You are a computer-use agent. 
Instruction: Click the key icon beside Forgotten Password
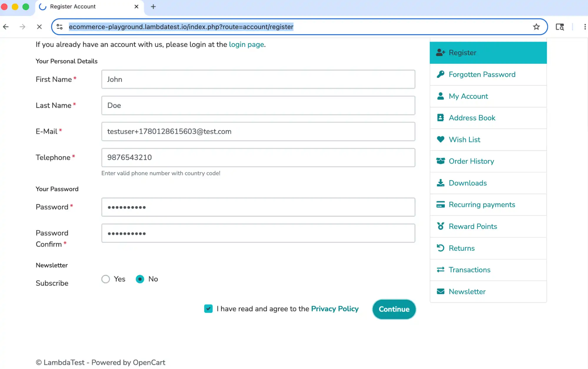point(440,74)
